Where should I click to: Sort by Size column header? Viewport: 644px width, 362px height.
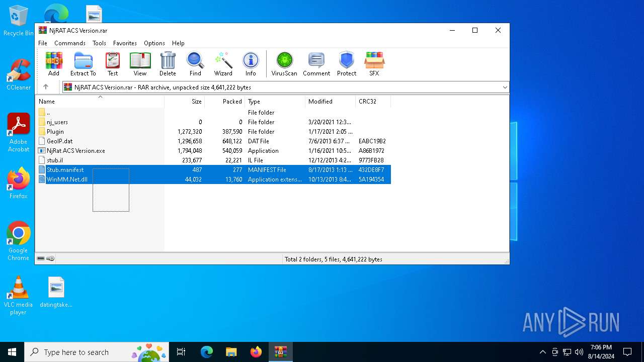pos(185,102)
